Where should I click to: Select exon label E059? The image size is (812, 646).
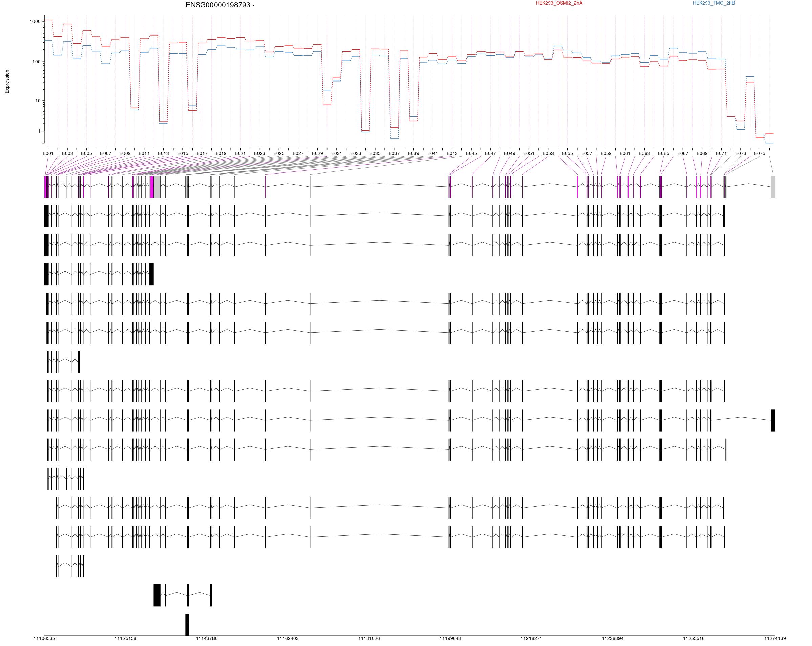[x=606, y=153]
